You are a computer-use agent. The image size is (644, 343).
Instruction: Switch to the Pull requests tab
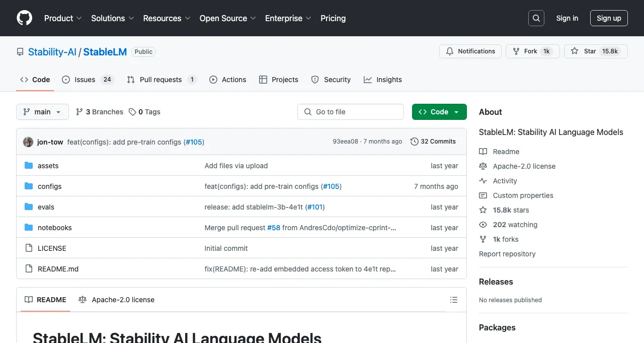pyautogui.click(x=162, y=80)
